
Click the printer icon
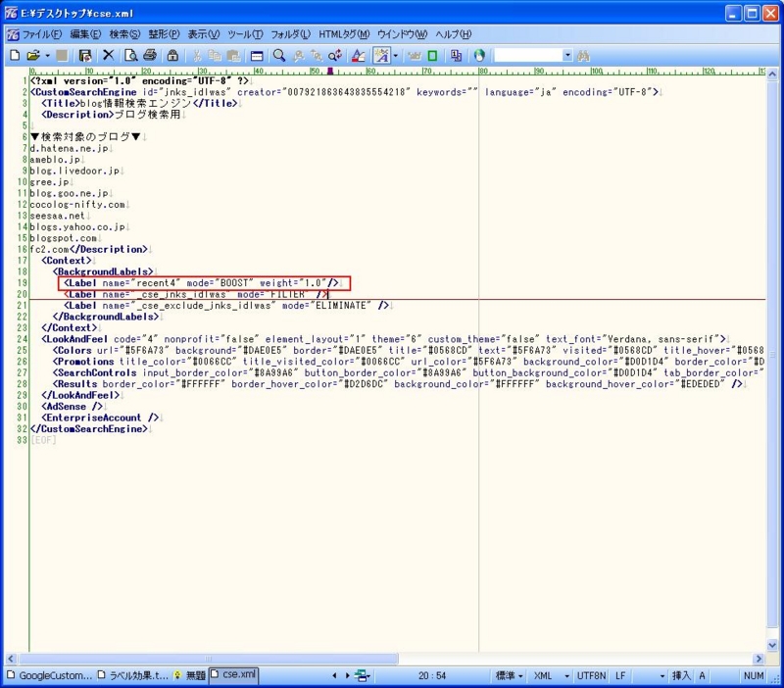(150, 55)
